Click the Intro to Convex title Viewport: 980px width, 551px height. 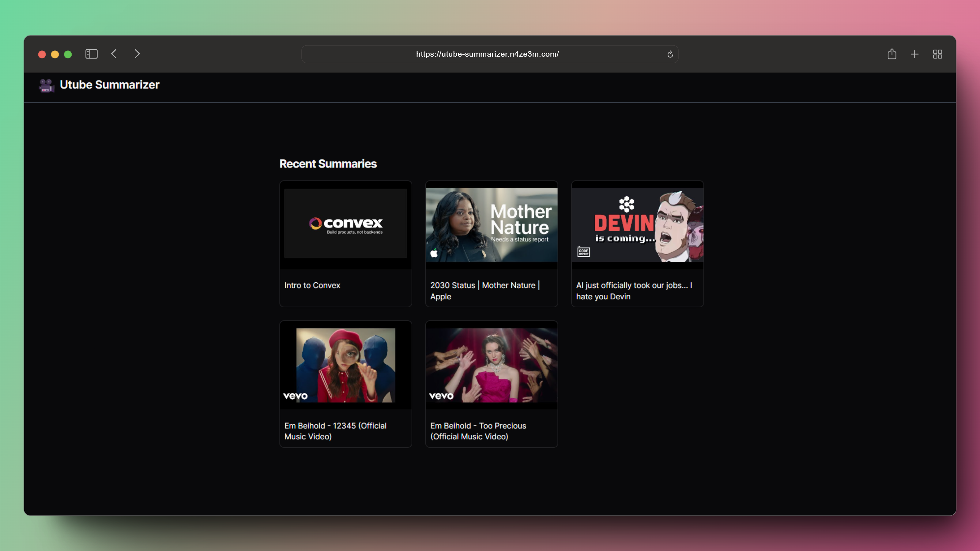312,285
